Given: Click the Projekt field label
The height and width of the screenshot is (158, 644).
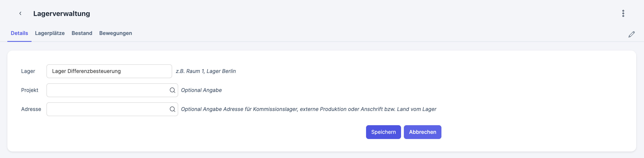Looking at the screenshot, I should 30,90.
